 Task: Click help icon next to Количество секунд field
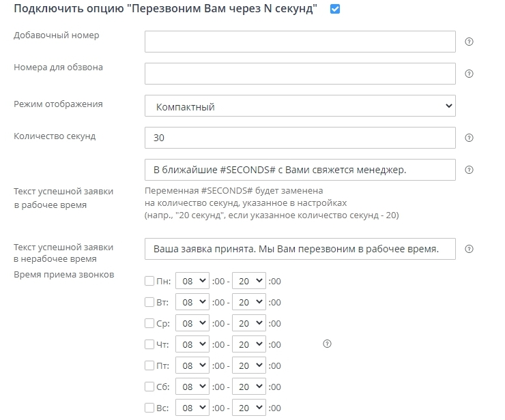(469, 138)
